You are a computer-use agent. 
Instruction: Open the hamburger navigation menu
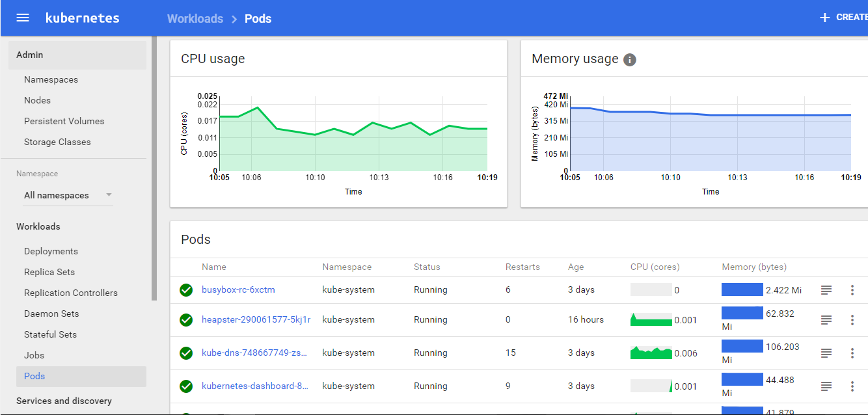[x=23, y=18]
